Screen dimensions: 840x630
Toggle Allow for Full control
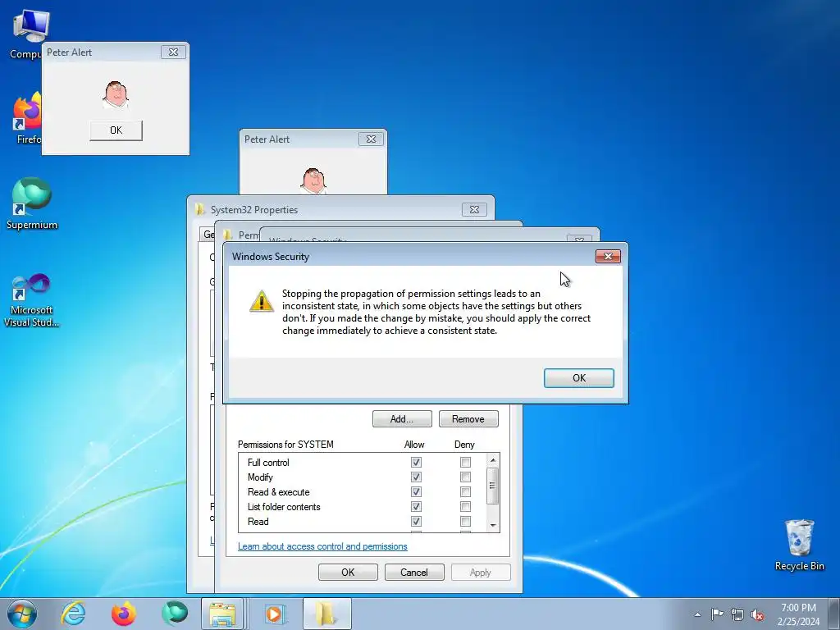[416, 462]
